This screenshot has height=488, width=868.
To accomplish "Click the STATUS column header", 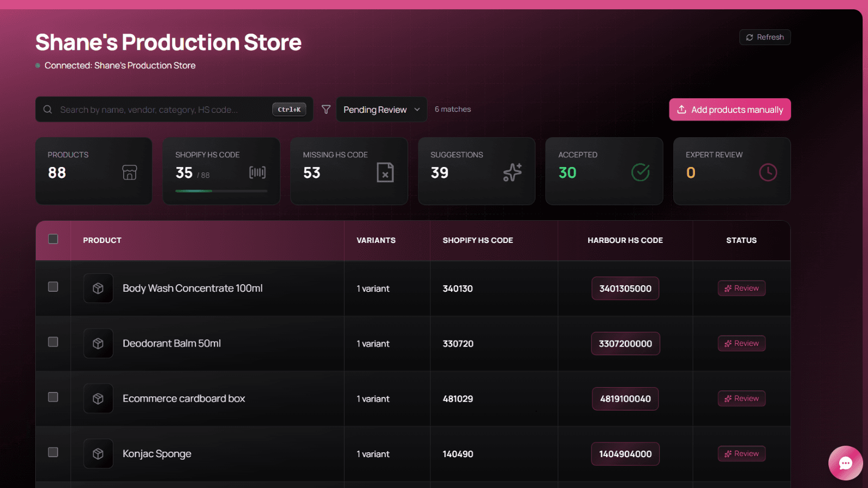I will click(x=742, y=240).
